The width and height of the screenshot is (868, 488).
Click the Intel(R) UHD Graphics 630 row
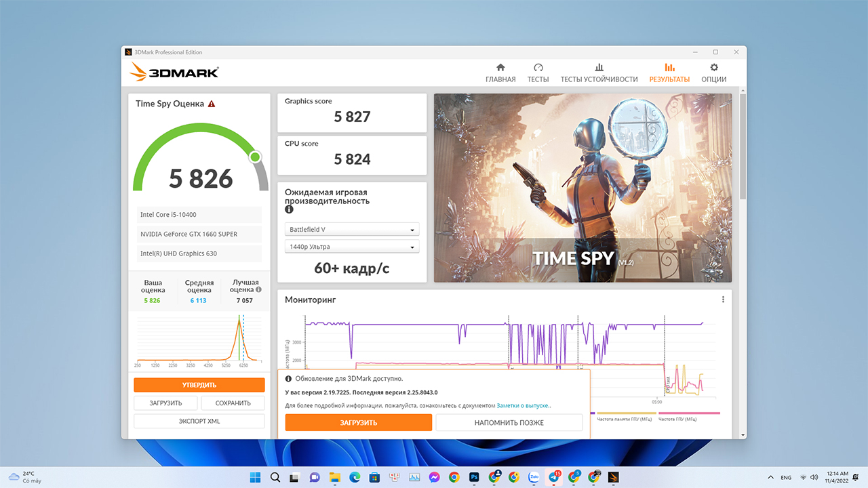[x=199, y=253]
